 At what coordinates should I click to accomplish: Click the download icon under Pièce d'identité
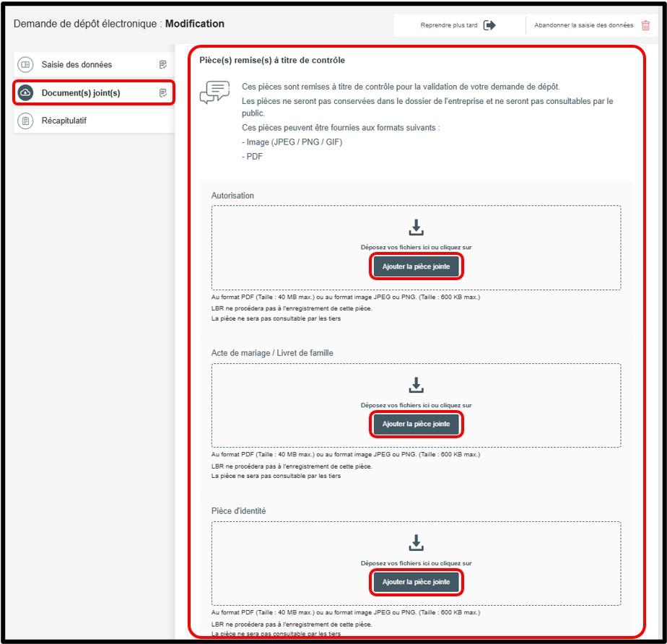click(416, 542)
